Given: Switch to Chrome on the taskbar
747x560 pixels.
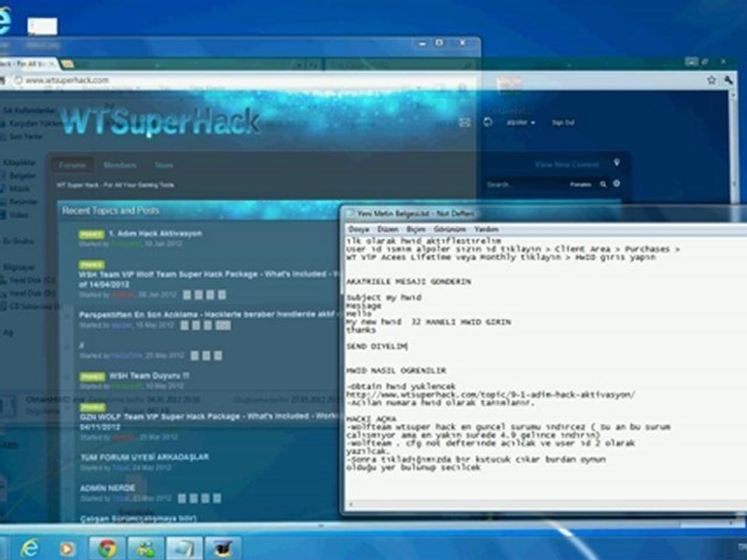Looking at the screenshot, I should pos(107,548).
